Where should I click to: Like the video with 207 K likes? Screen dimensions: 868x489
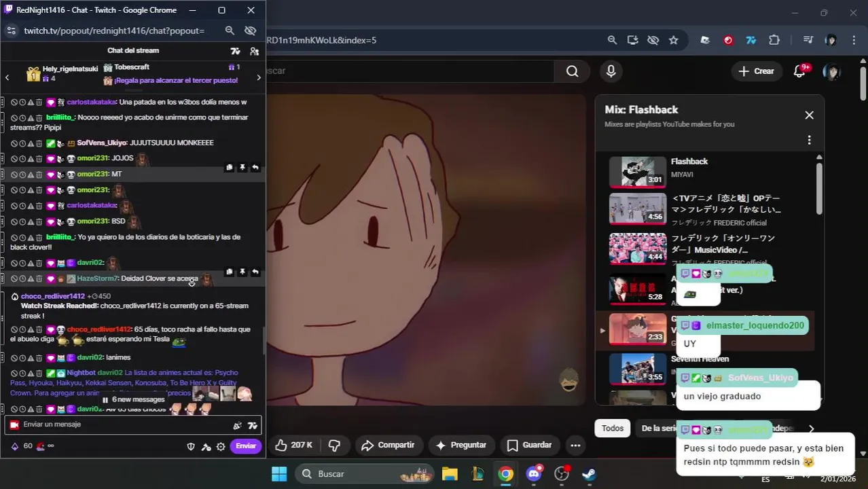[293, 446]
